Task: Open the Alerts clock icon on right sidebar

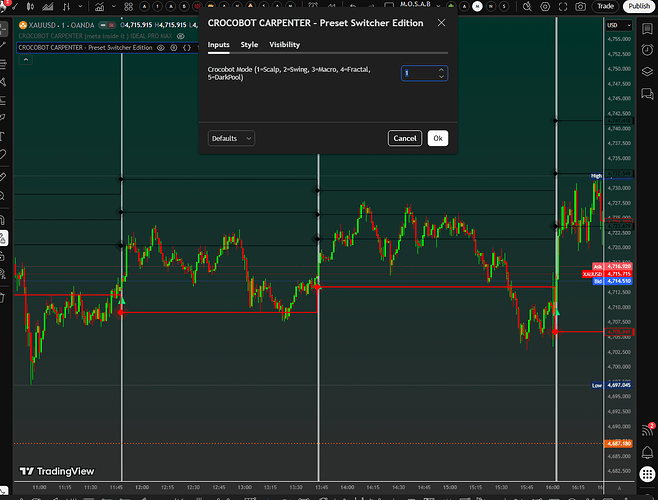Action: point(647,50)
